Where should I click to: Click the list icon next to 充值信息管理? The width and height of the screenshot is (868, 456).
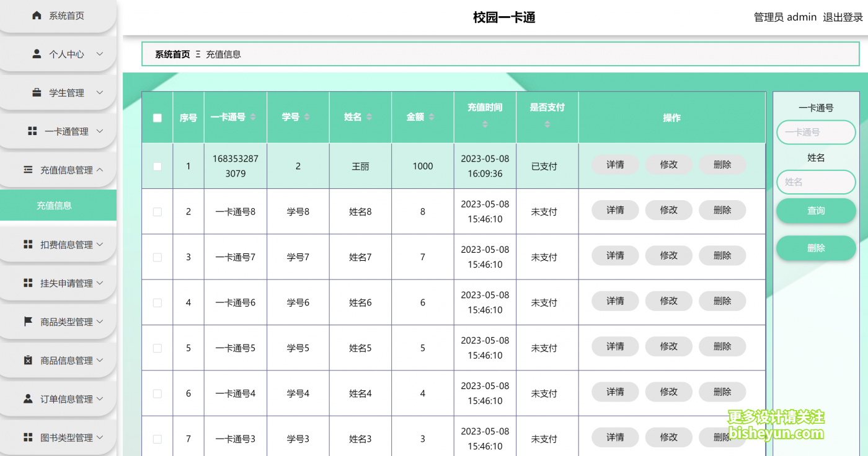point(28,169)
